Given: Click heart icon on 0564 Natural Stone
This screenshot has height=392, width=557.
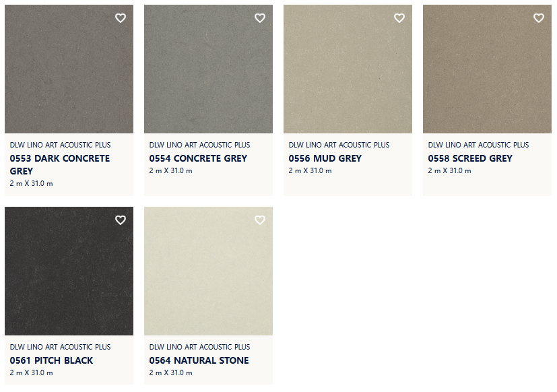Looking at the screenshot, I should click(260, 220).
